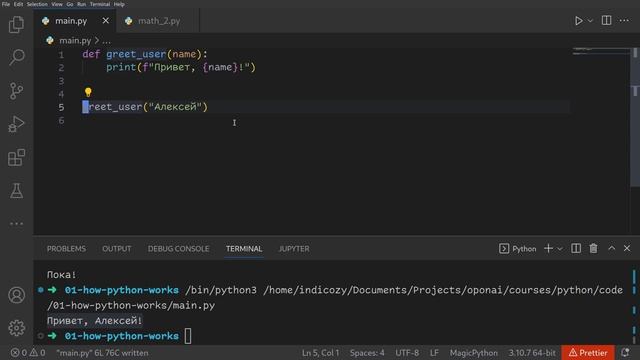Create a new terminal with plus

tap(548, 248)
